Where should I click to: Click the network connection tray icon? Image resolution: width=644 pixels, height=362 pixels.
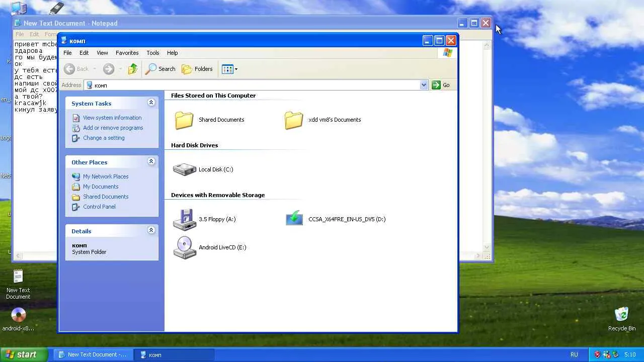[x=606, y=354]
